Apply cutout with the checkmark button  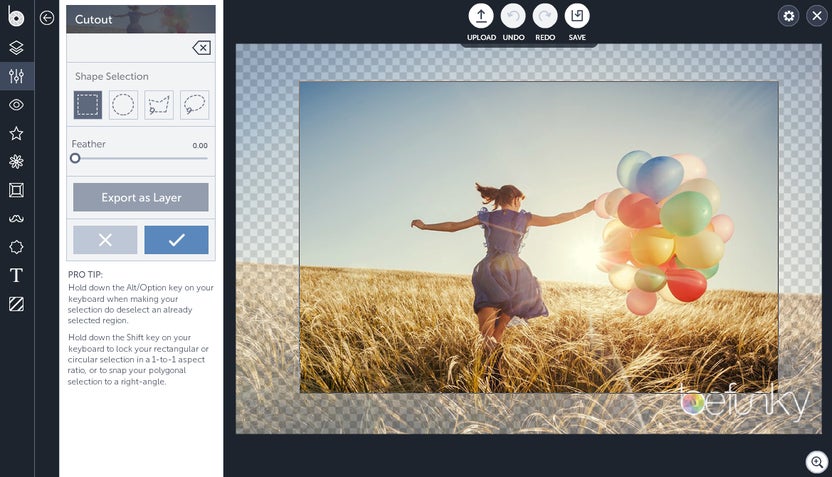click(176, 240)
